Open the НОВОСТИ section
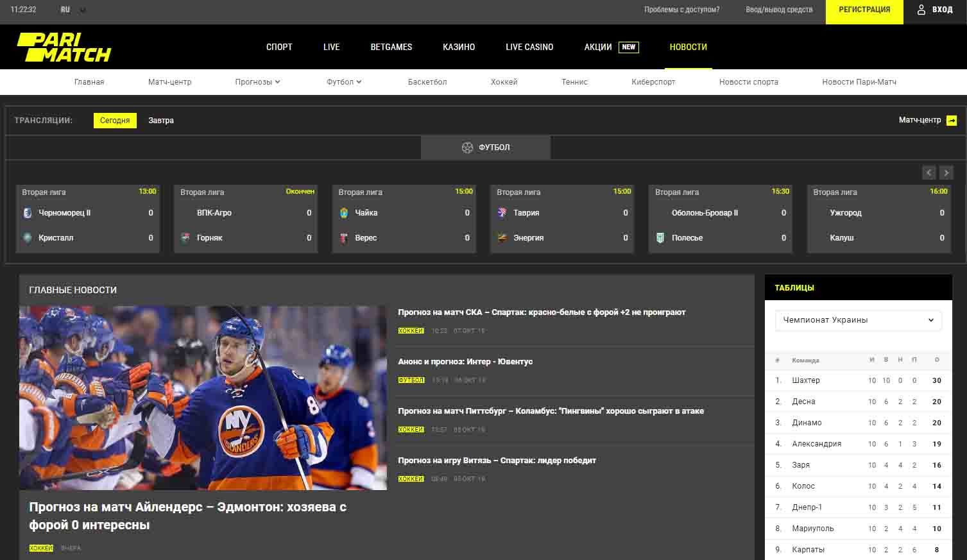967x560 pixels. tap(689, 47)
